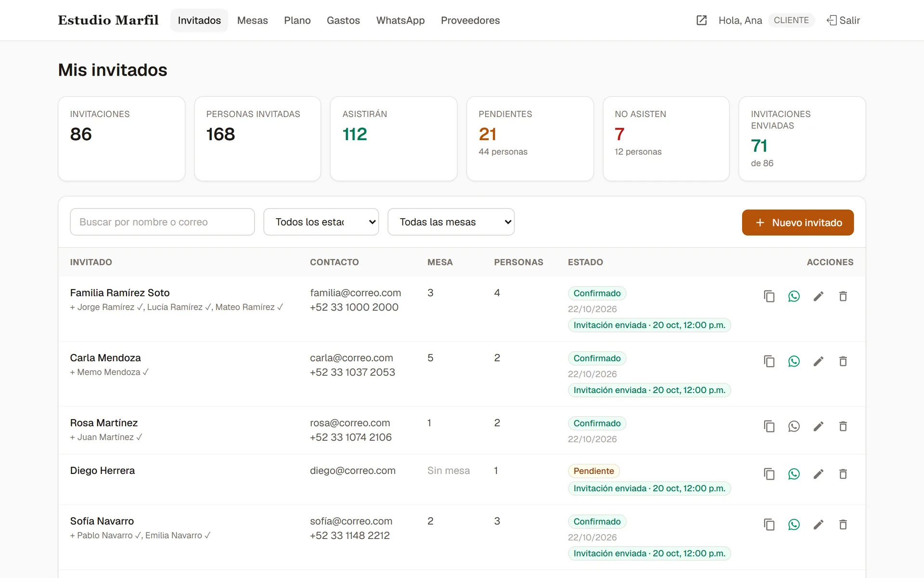Screen dimensions: 924x578
Task: Log out with the Salir link
Action: click(x=843, y=20)
